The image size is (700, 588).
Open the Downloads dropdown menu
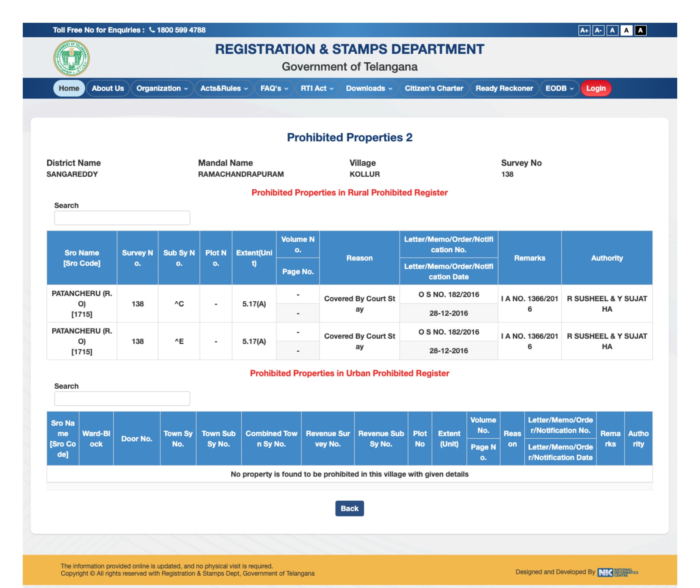[369, 88]
